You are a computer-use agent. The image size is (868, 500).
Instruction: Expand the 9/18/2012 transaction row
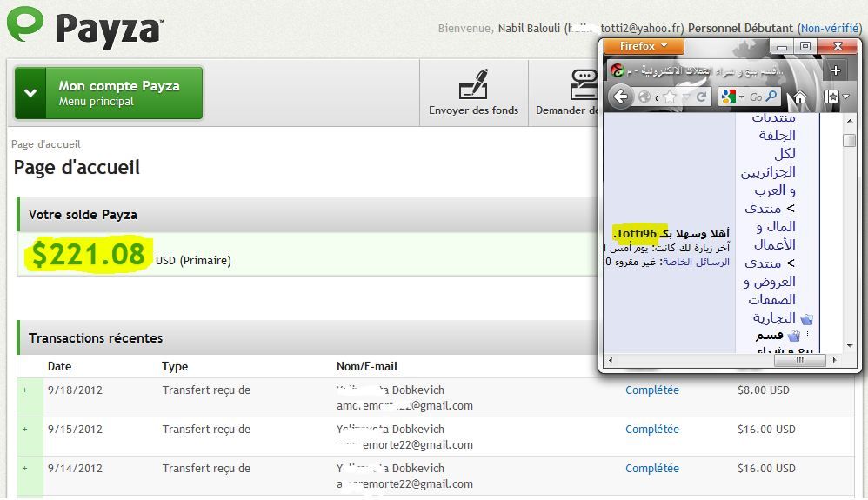click(25, 390)
